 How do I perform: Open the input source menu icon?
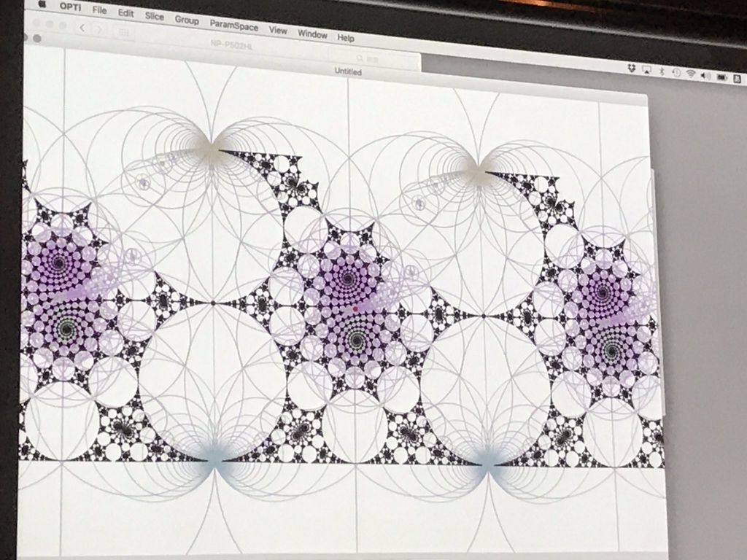pos(738,79)
